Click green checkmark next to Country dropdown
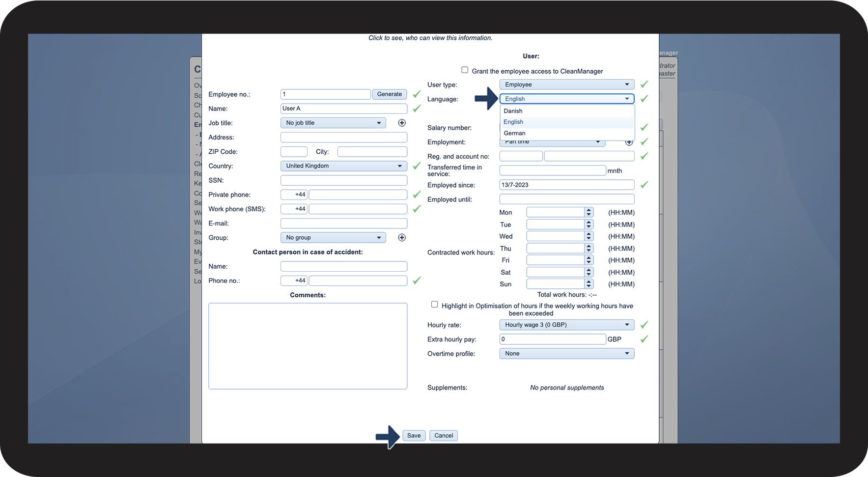 417,166
